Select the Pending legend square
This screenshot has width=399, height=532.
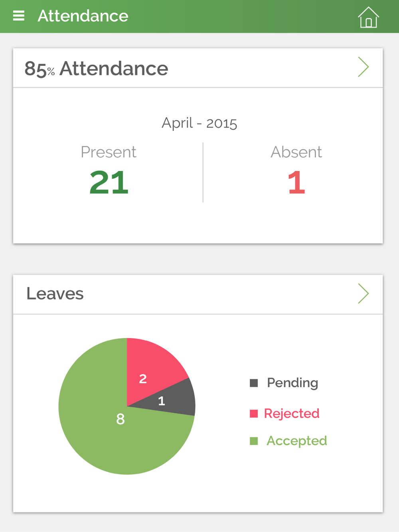point(254,383)
